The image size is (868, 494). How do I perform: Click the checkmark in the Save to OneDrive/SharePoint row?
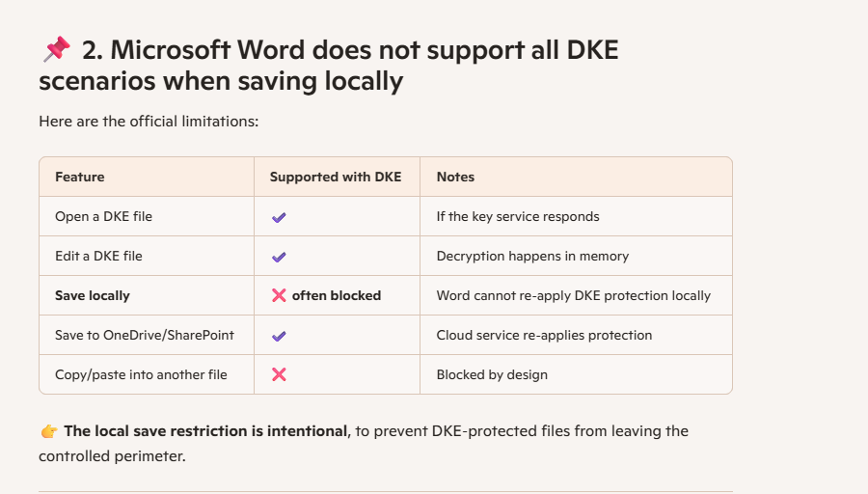tap(279, 336)
